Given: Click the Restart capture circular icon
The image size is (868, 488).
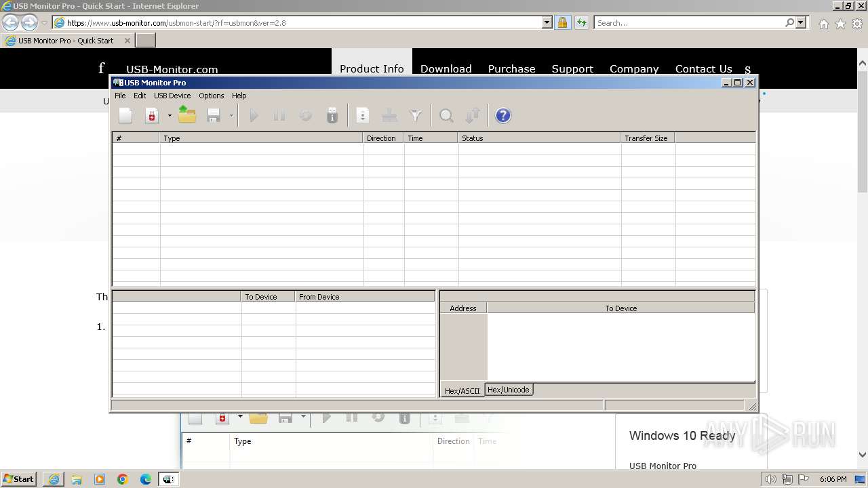Looking at the screenshot, I should click(306, 116).
